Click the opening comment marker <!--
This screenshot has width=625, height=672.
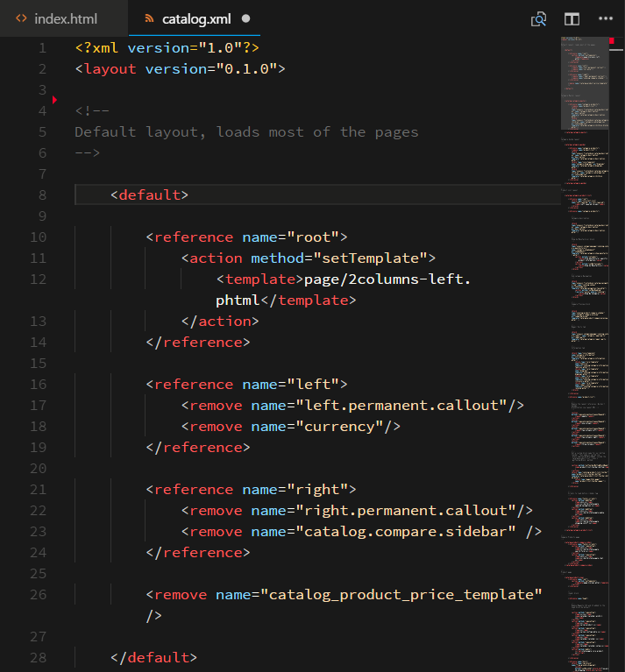pos(92,111)
